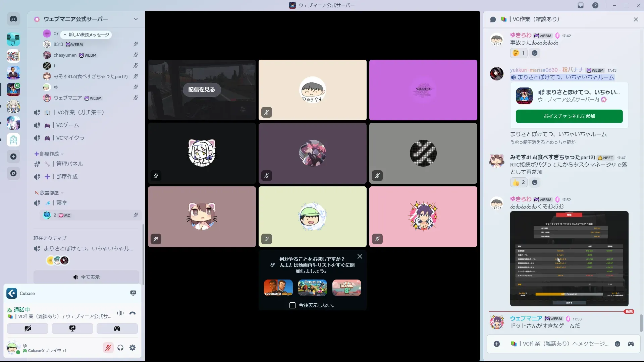
Task: Start screen share button
Action: click(72, 328)
